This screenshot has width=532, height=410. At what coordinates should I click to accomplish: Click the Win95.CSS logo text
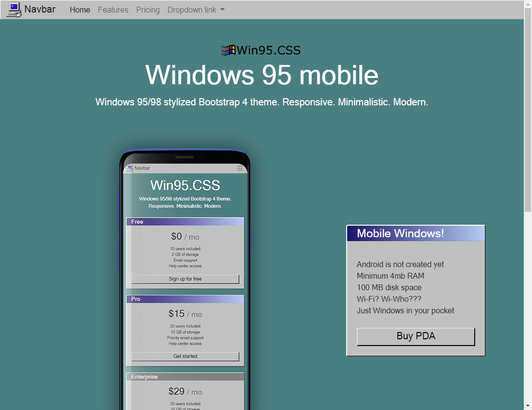[x=268, y=50]
